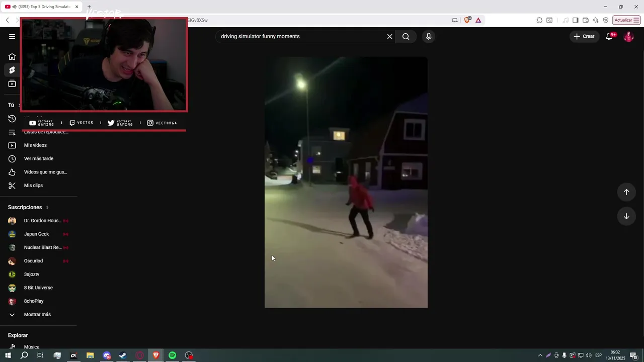The height and width of the screenshot is (362, 644).
Task: Toggle the browser sidebar panel
Action: point(576,20)
